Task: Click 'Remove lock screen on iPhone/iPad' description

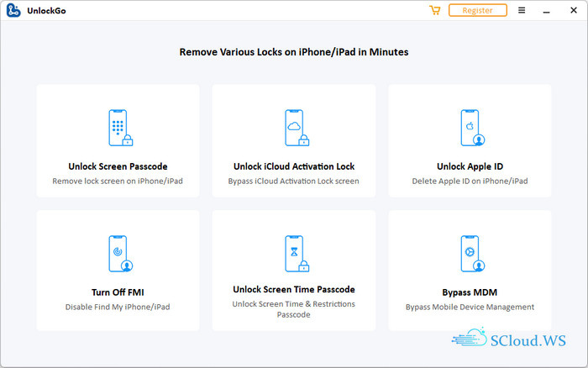Action: [118, 181]
